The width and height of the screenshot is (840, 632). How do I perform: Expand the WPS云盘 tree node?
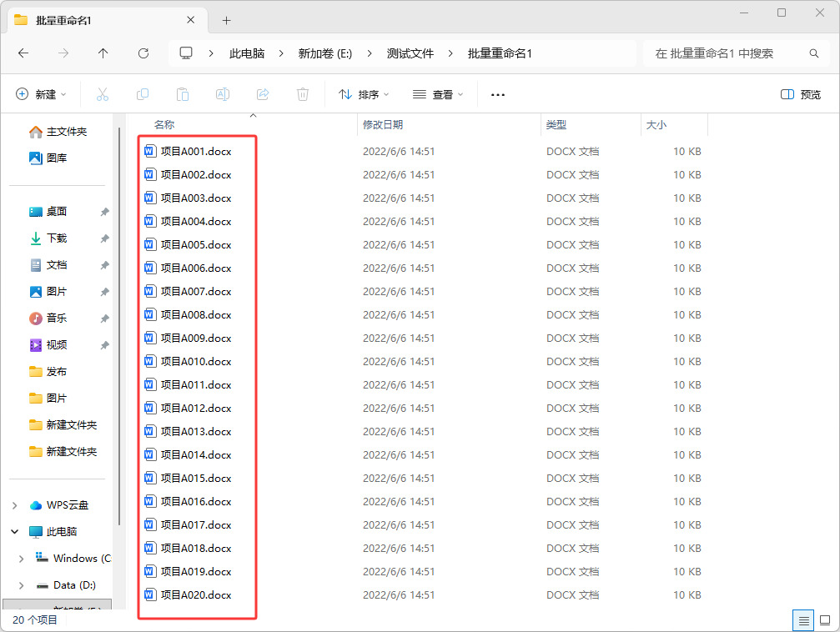point(15,505)
